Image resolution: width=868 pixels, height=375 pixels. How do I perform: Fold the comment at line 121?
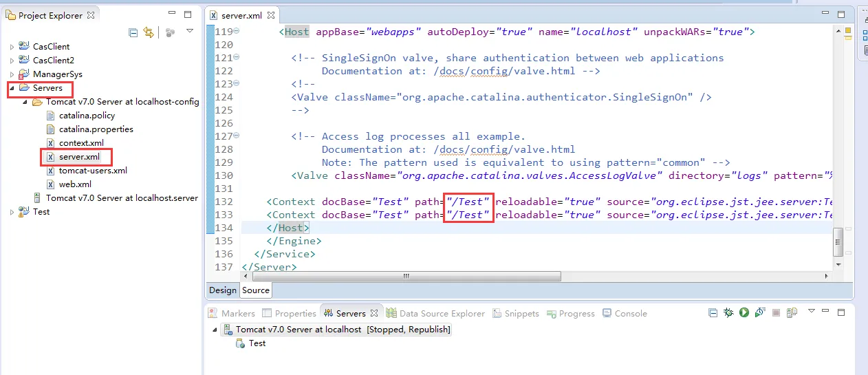tap(237, 58)
